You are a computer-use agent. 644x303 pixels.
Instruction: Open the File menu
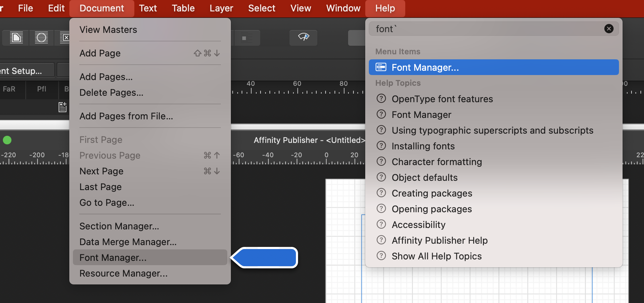(25, 8)
